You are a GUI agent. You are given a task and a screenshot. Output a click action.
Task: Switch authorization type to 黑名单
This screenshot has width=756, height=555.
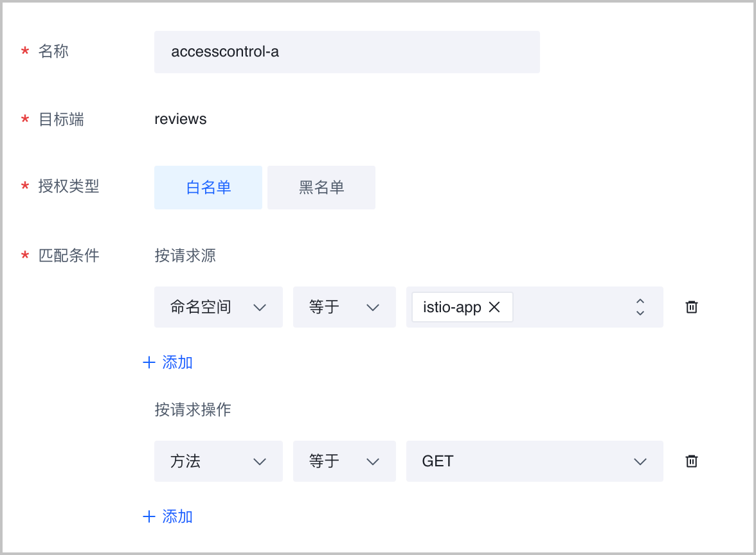click(x=321, y=188)
